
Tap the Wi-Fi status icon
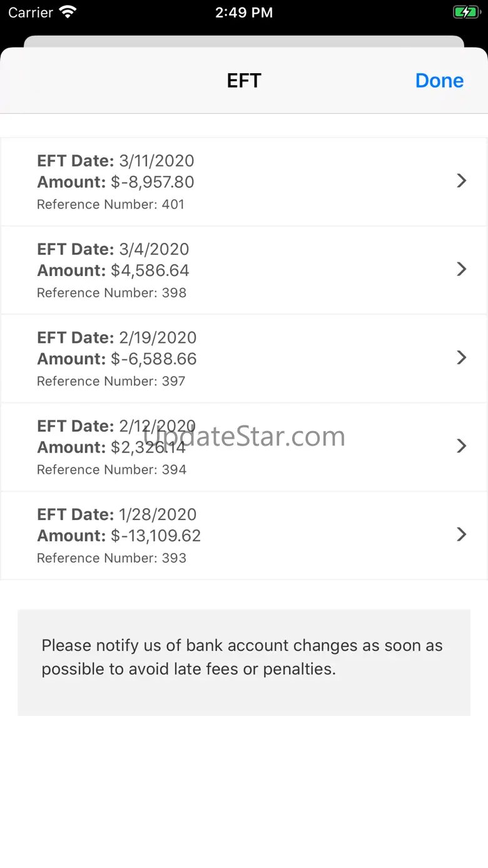coord(67,13)
